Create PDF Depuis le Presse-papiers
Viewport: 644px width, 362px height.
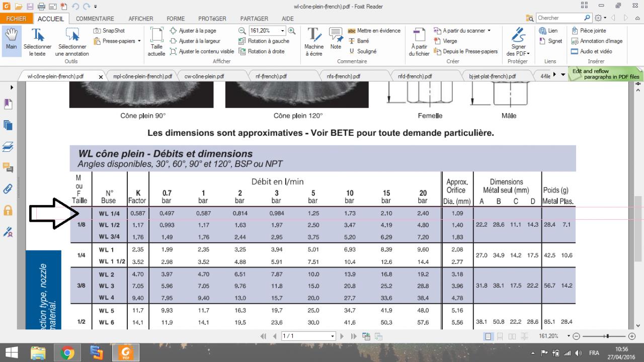pos(465,51)
